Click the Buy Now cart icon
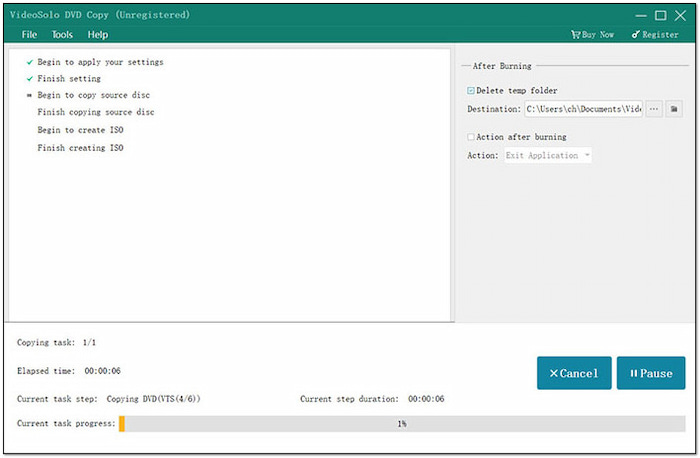Image resolution: width=700 pixels, height=458 pixels. (576, 35)
